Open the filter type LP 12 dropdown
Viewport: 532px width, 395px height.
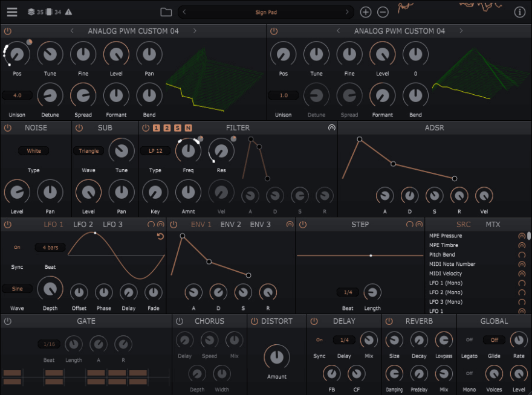(155, 150)
